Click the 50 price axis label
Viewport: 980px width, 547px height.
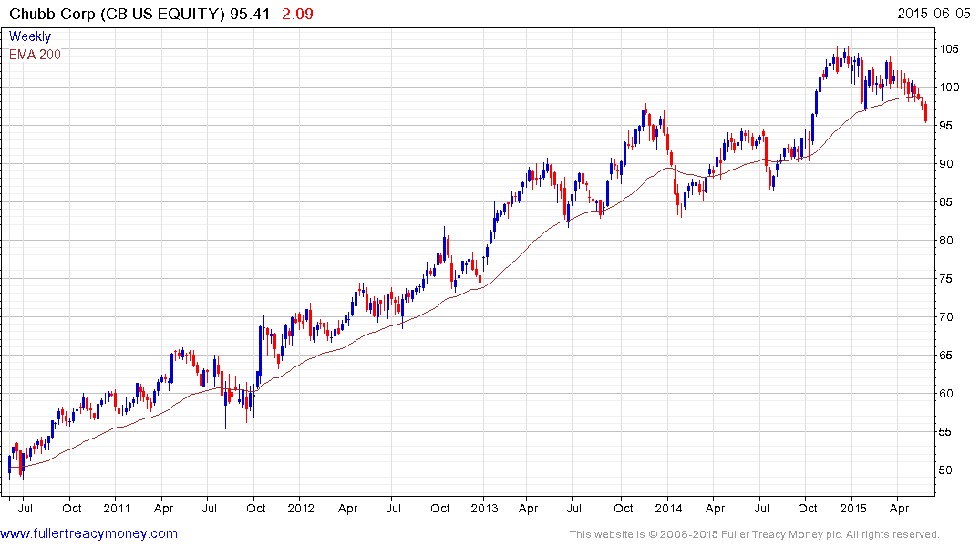[946, 470]
